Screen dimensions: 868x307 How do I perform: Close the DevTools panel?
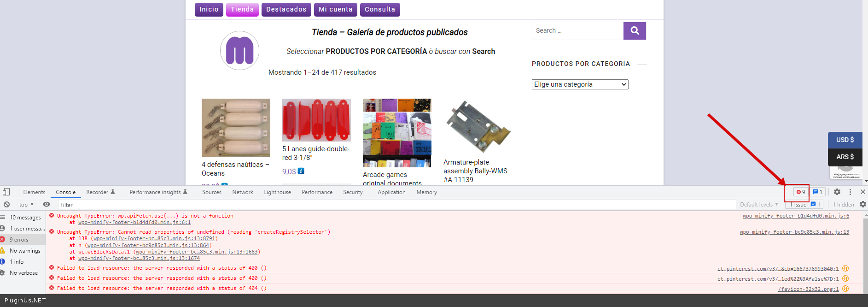point(863,192)
